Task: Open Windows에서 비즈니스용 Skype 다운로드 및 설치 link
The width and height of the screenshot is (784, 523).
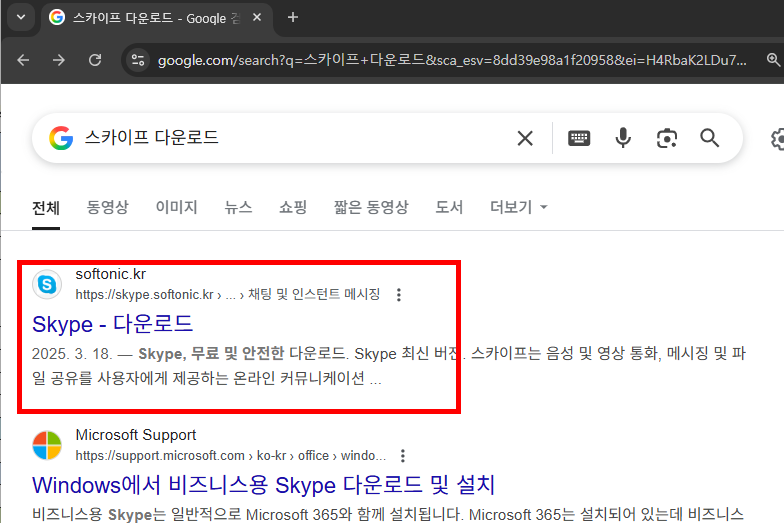Action: pyautogui.click(x=264, y=485)
